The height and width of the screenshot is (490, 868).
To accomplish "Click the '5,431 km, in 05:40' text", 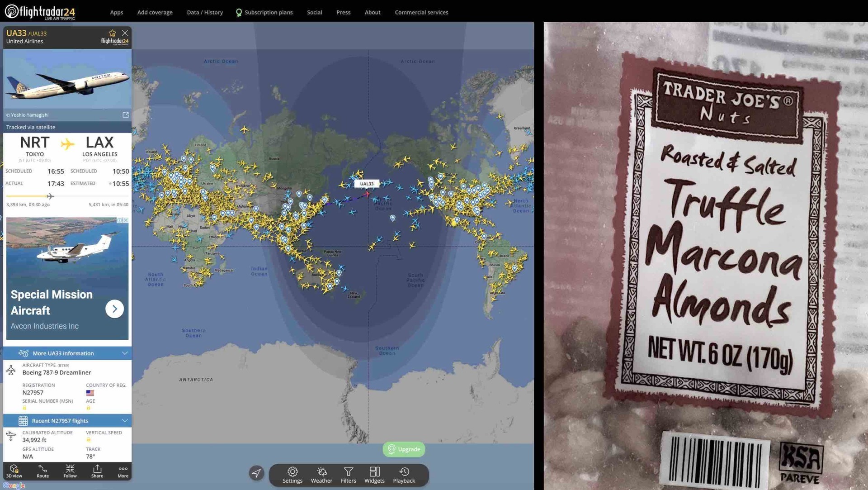I will pyautogui.click(x=108, y=205).
